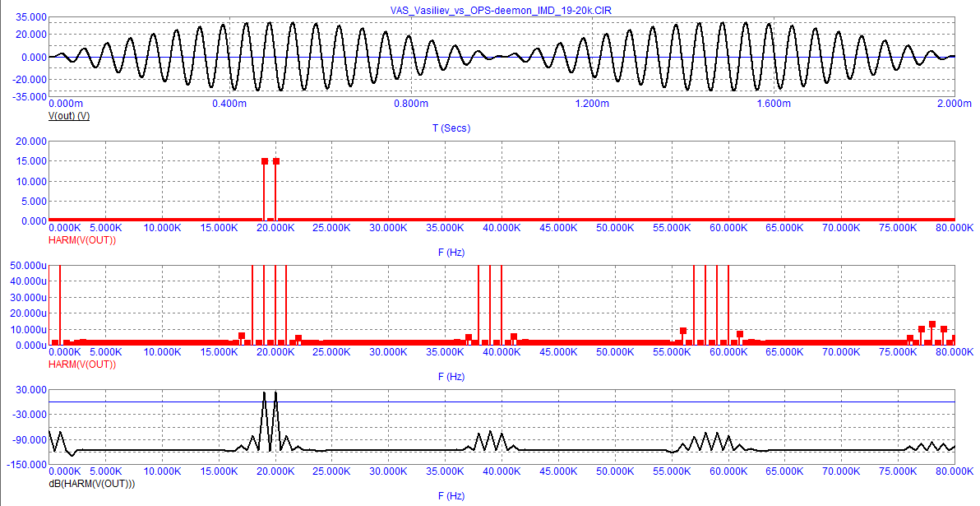Click the -150.000 dB axis value
980x506 pixels.
point(27,465)
